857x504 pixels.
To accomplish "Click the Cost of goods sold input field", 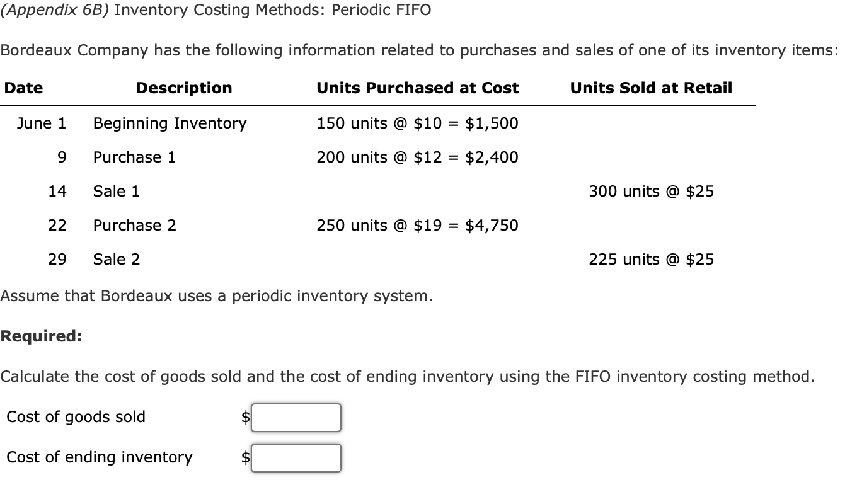I will click(296, 417).
